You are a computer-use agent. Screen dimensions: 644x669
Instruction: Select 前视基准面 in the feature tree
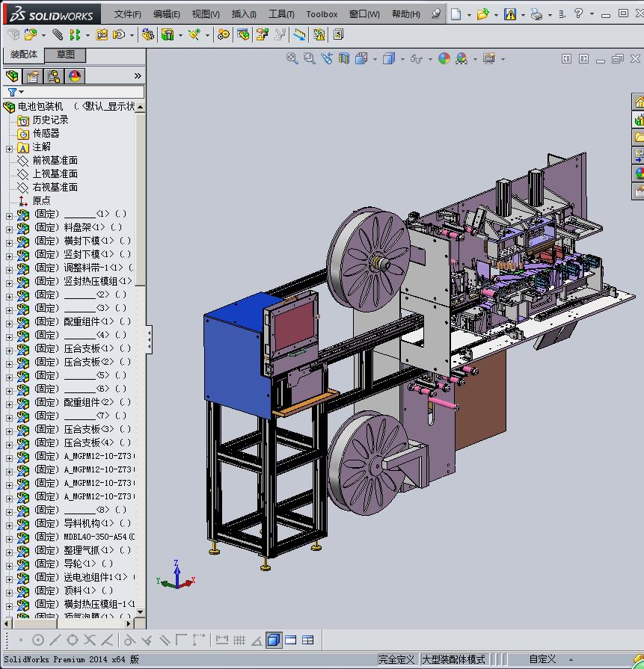[55, 160]
